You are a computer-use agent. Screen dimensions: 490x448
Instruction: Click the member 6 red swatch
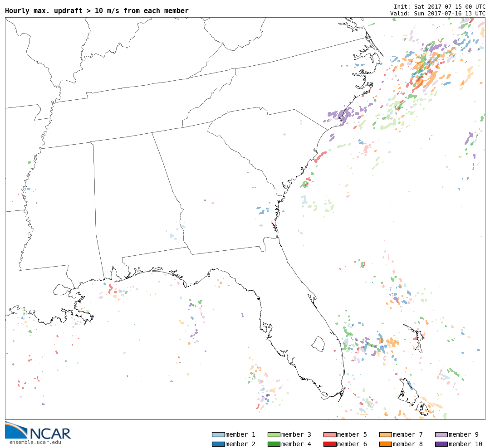tap(330, 444)
